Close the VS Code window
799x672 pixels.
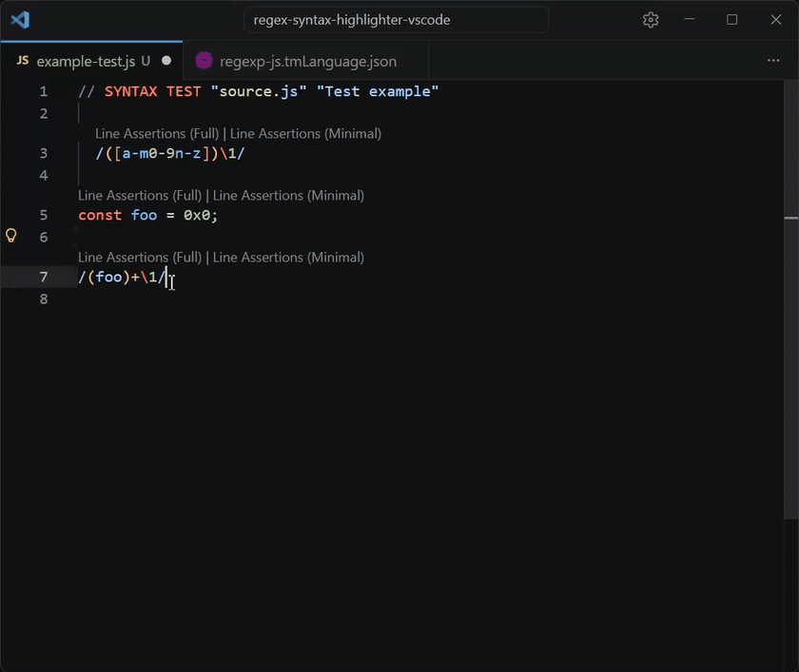pos(776,19)
